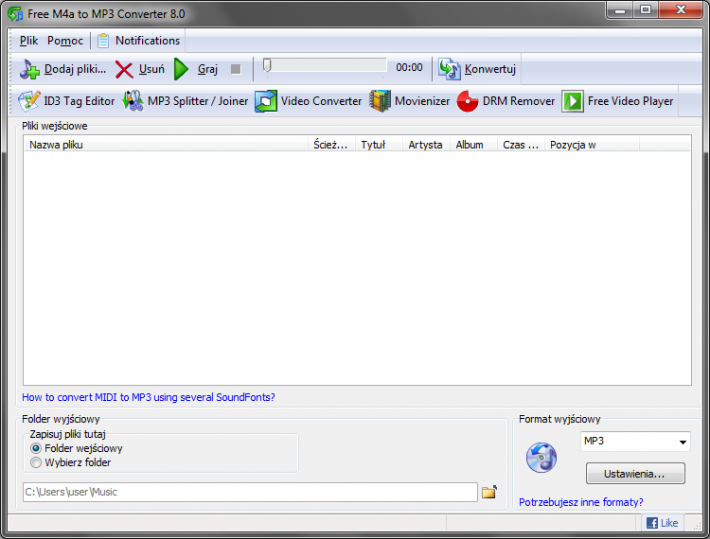Click the playback position slider handle
710x539 pixels.
click(267, 65)
